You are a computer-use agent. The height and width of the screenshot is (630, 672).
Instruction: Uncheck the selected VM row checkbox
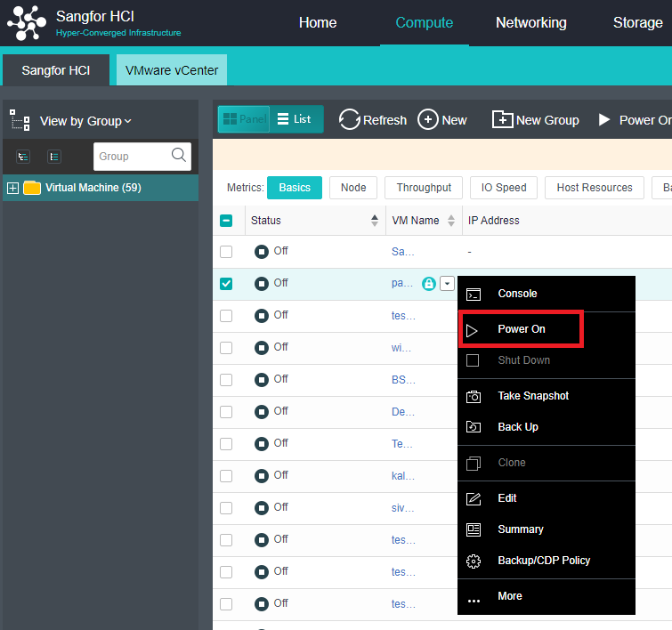[226, 284]
